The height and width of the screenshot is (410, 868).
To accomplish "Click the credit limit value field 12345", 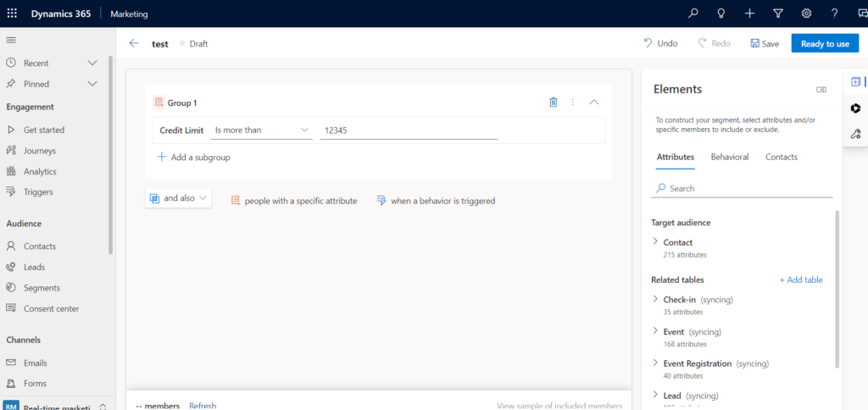I will tap(409, 130).
